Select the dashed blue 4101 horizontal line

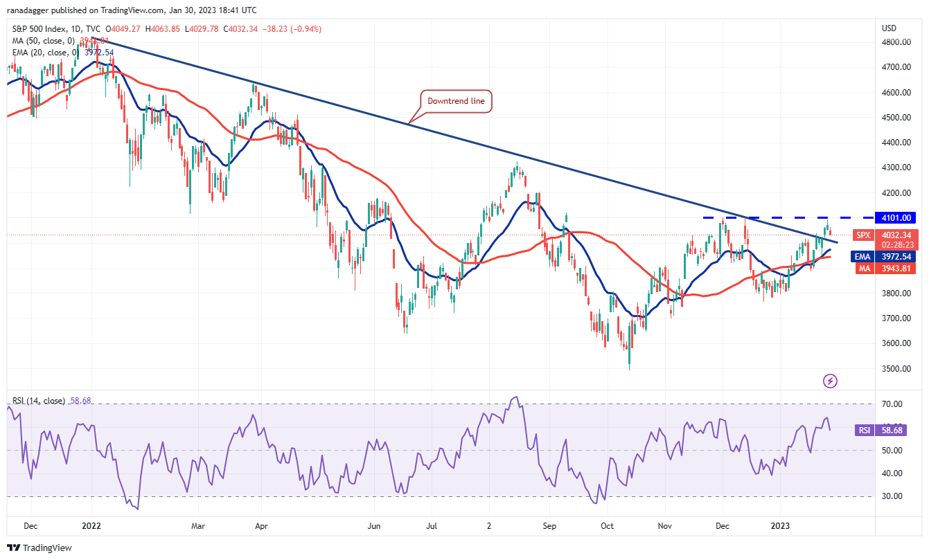pos(762,218)
